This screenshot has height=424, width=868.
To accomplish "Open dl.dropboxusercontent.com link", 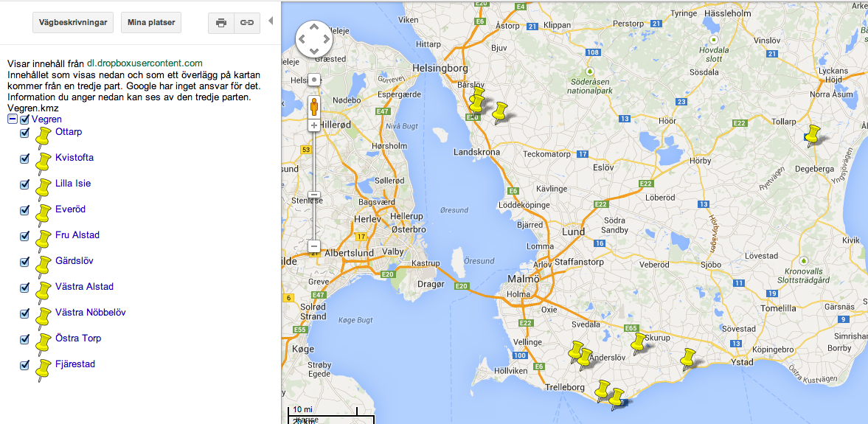I will pos(145,63).
